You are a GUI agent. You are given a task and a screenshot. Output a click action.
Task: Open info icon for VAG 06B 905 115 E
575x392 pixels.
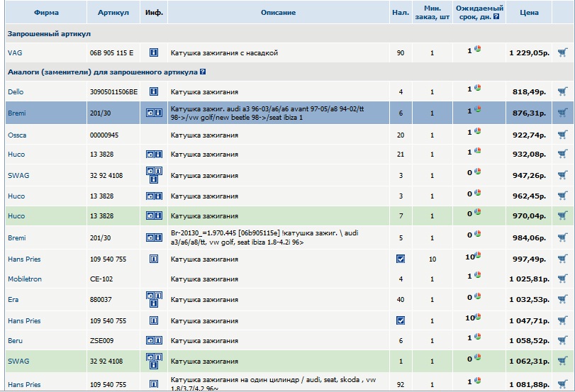(x=153, y=52)
